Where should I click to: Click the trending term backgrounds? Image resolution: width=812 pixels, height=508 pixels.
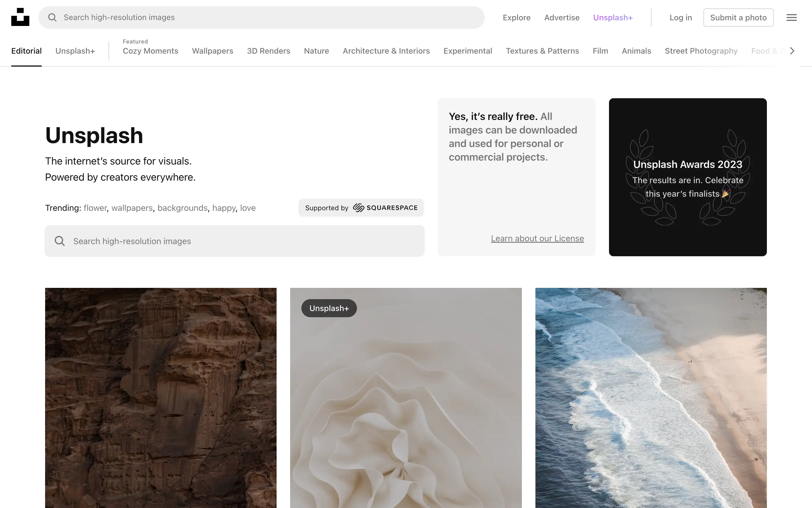point(182,208)
